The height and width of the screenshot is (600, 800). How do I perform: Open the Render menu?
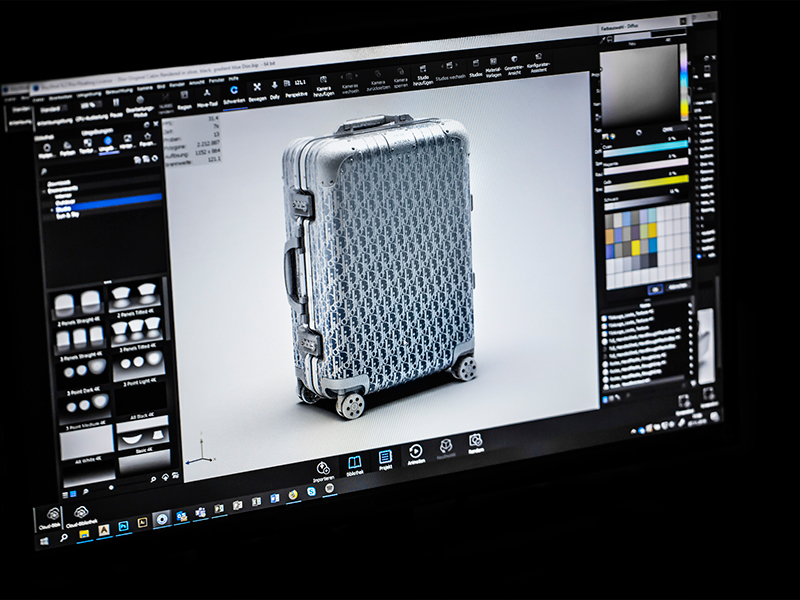click(x=177, y=84)
